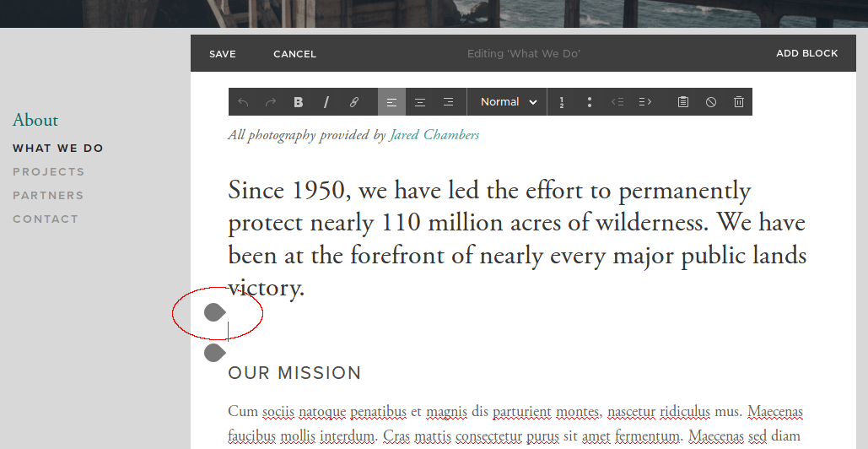Create a numbered list
Screen dimensions: 868x449
click(x=562, y=102)
